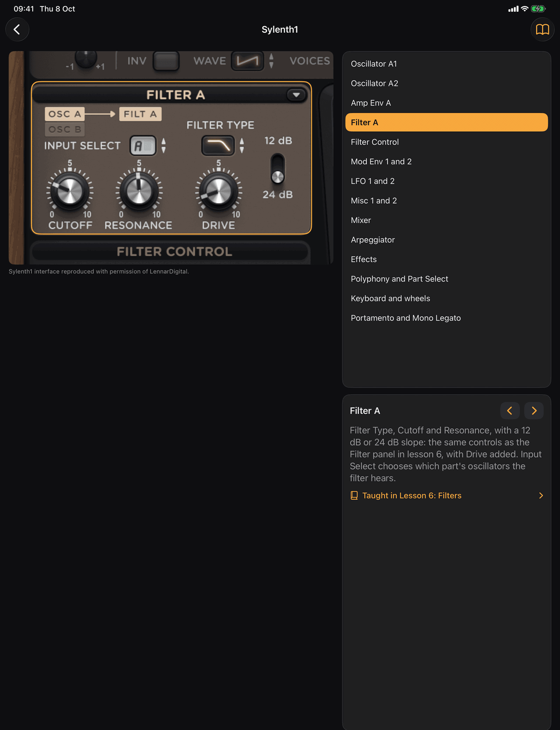Click the chevron beside Lesson 6 link
560x730 pixels.
click(x=541, y=496)
